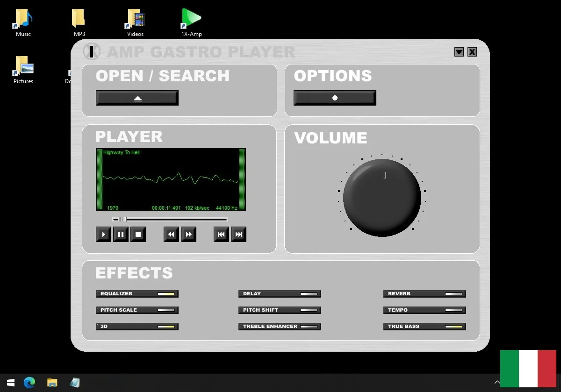Jump to the next track

[238, 234]
